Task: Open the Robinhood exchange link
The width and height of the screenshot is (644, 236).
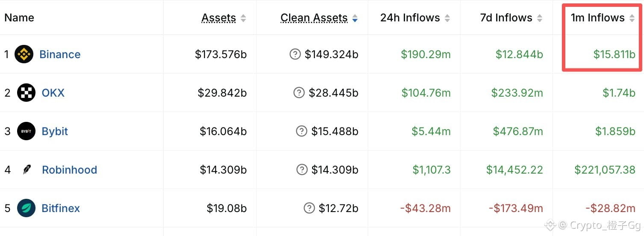Action: pyautogui.click(x=69, y=170)
